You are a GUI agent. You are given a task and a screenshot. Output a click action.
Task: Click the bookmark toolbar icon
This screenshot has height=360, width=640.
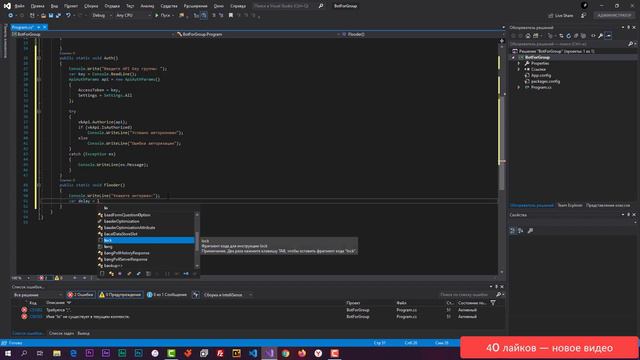(231, 16)
